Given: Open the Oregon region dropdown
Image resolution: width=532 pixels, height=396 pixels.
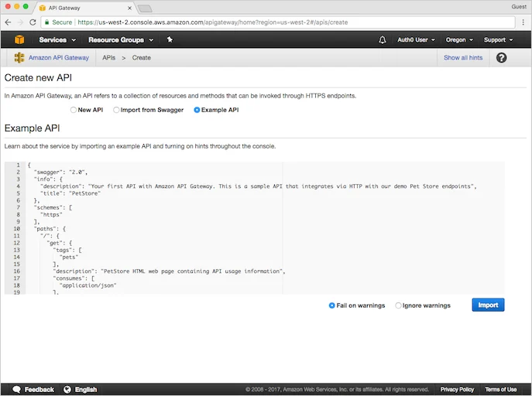Looking at the screenshot, I should tap(459, 40).
